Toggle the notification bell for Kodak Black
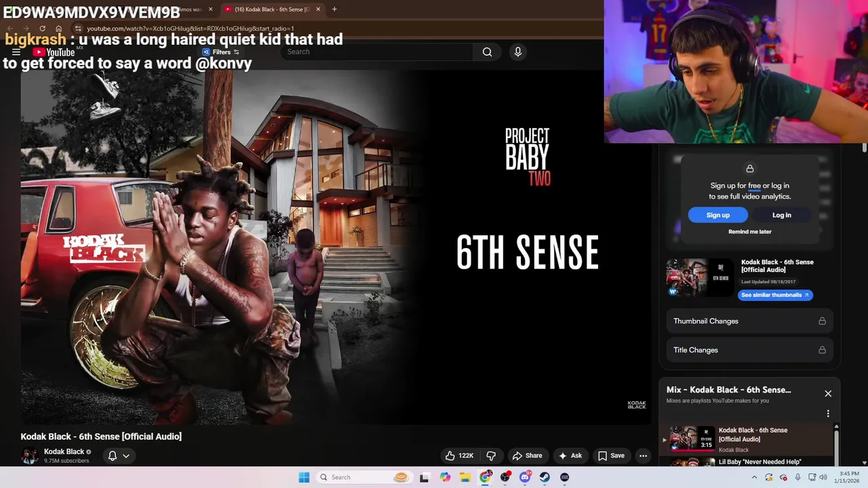Screen dimensions: 868x488 [113, 455]
